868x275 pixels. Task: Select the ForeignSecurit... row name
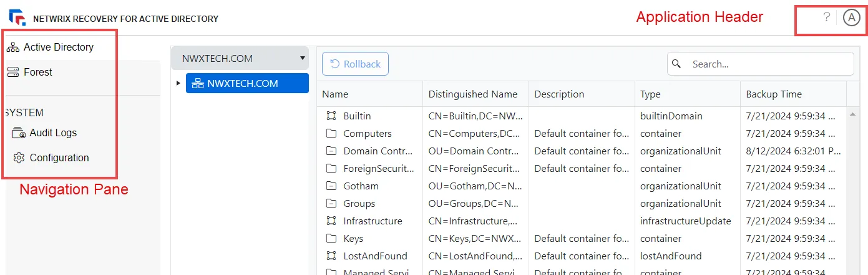click(379, 168)
